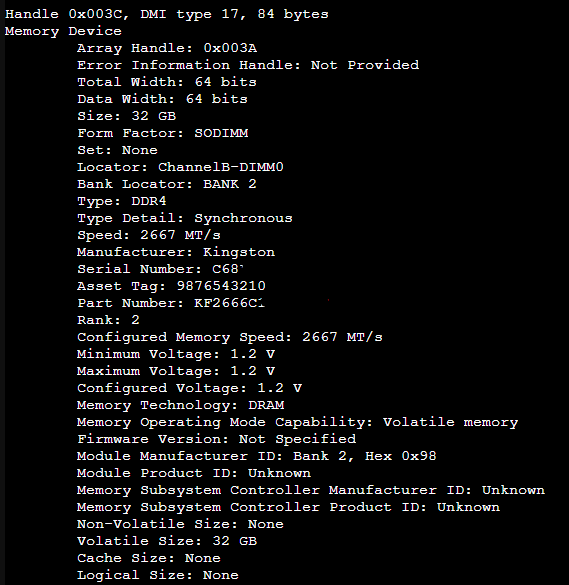Click the Configured Voltage 1.2 V line
This screenshot has width=569, height=585.
pyautogui.click(x=189, y=388)
